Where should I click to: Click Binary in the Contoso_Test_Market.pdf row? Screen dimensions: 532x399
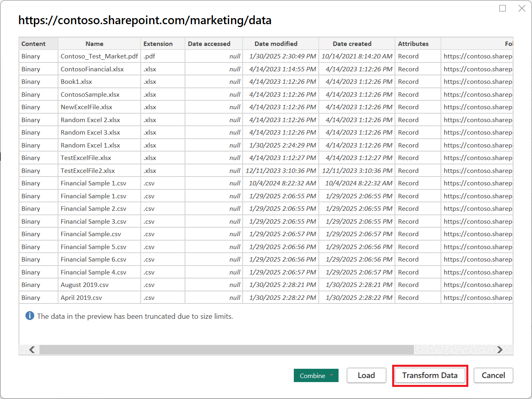pyautogui.click(x=38, y=56)
